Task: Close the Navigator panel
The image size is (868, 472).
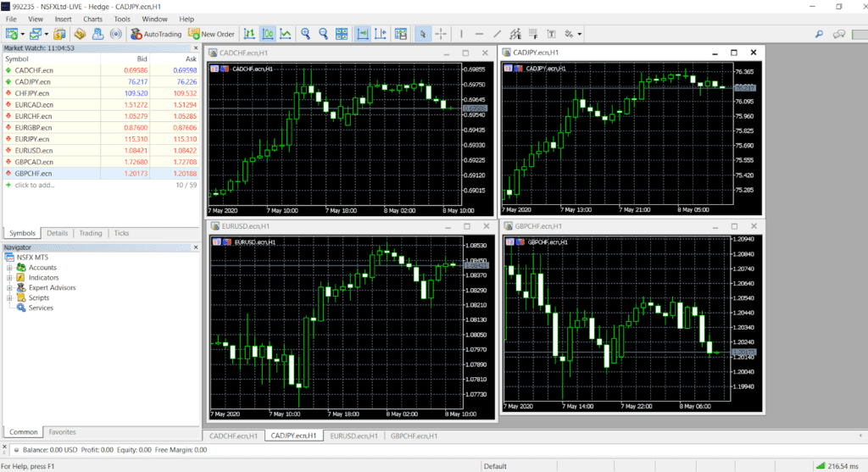Action: pyautogui.click(x=196, y=247)
